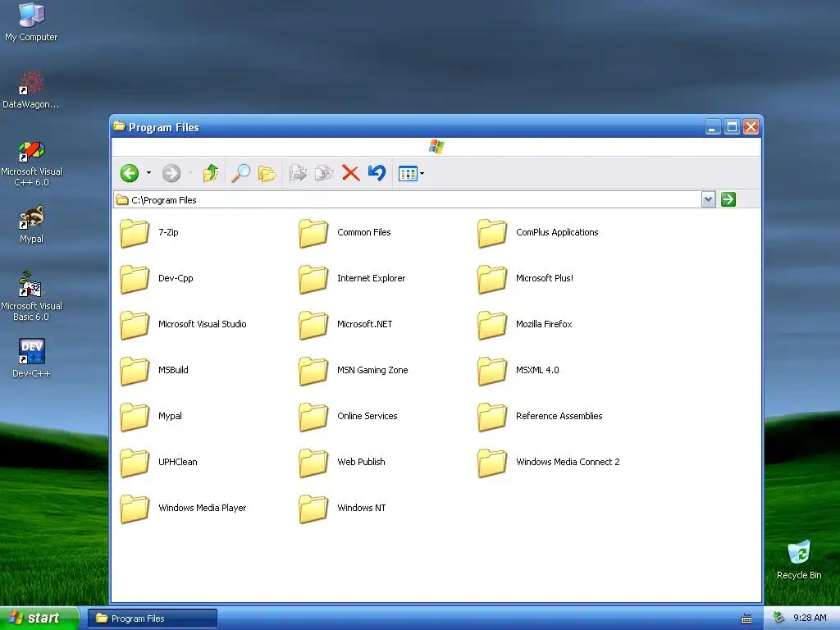Click the 9:28 AM clock

[x=810, y=618]
